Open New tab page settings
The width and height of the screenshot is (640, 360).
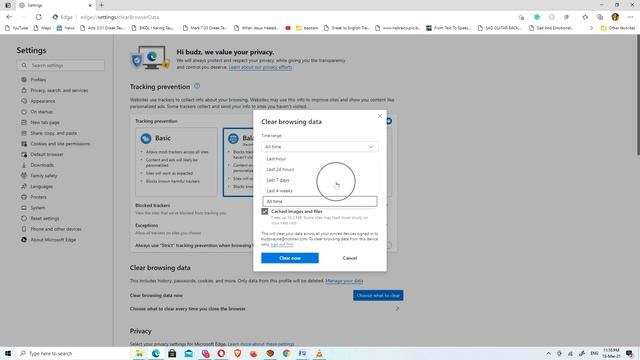coord(45,122)
